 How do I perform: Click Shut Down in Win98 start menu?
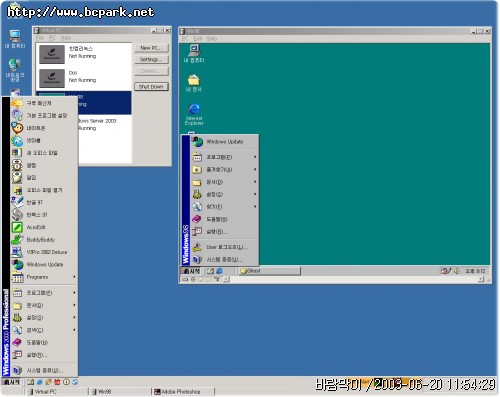coord(224,259)
